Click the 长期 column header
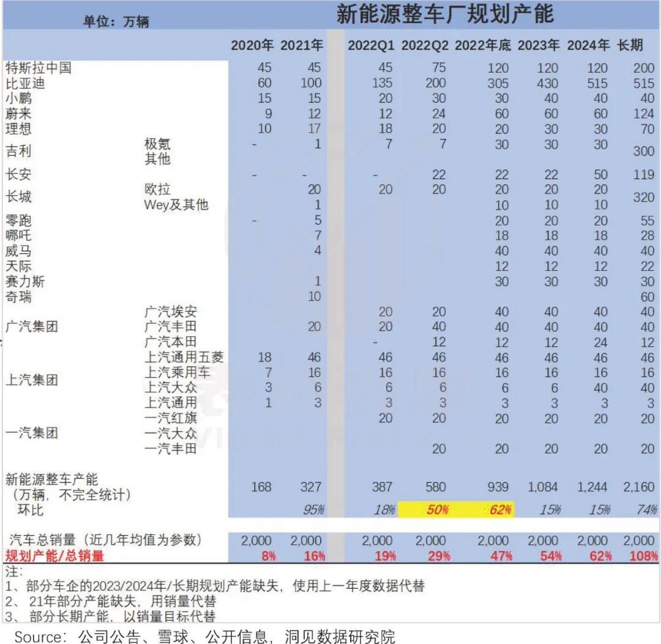Viewport: 661px width, 644px height. pyautogui.click(x=630, y=45)
